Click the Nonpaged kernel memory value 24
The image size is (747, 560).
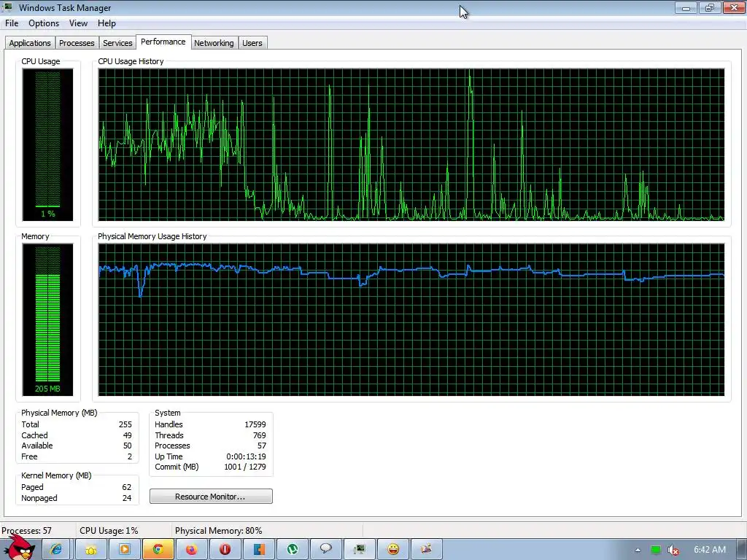point(127,498)
